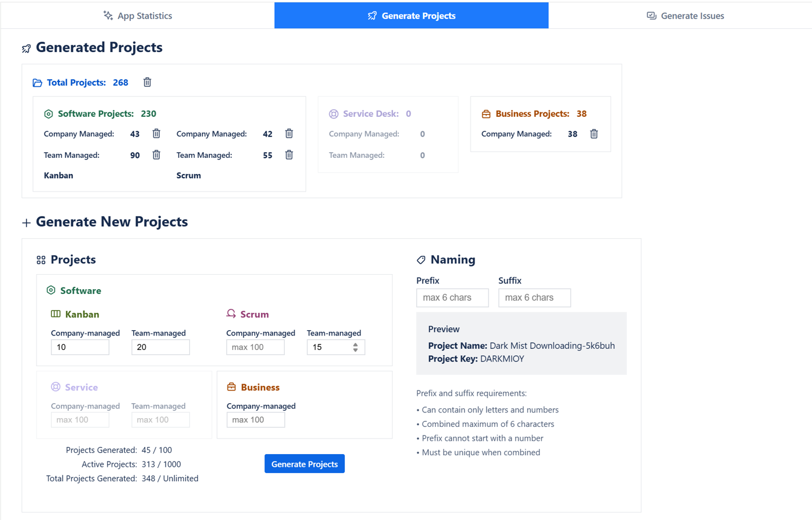The height and width of the screenshot is (520, 812).
Task: Delete the 38 Business company-managed projects
Action: [594, 134]
